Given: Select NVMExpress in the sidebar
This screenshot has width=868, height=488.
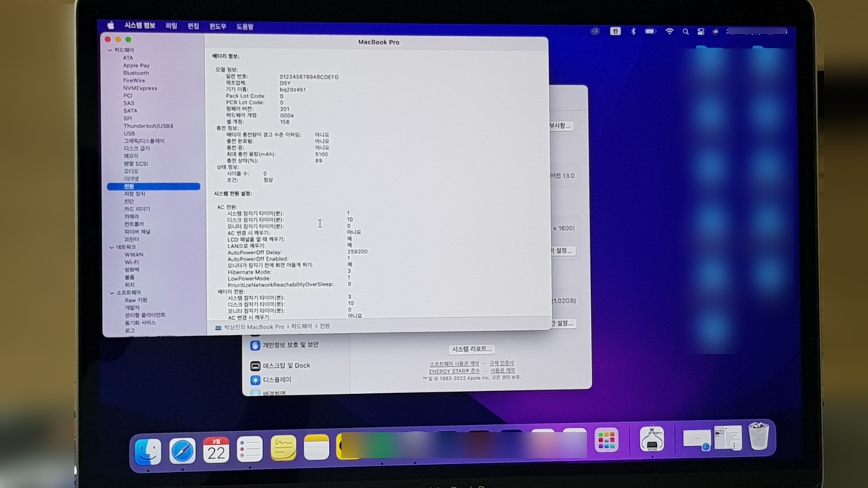Looking at the screenshot, I should [x=140, y=88].
